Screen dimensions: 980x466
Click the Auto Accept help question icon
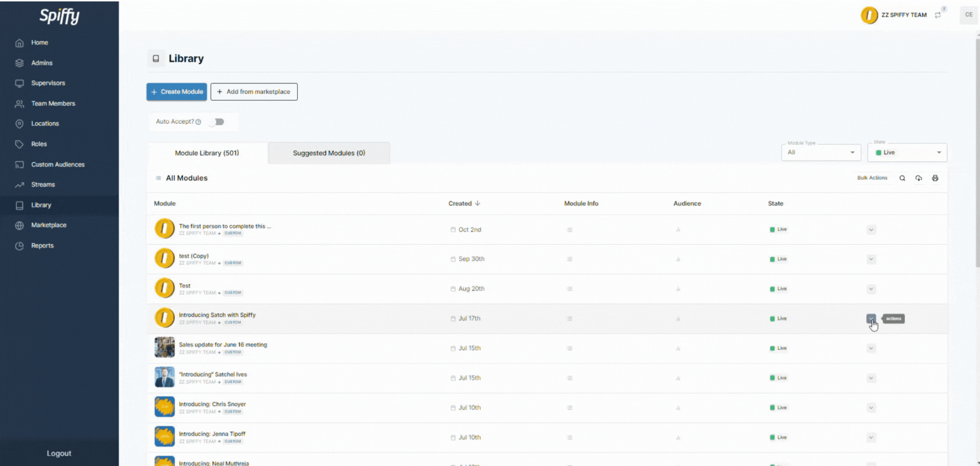click(198, 122)
